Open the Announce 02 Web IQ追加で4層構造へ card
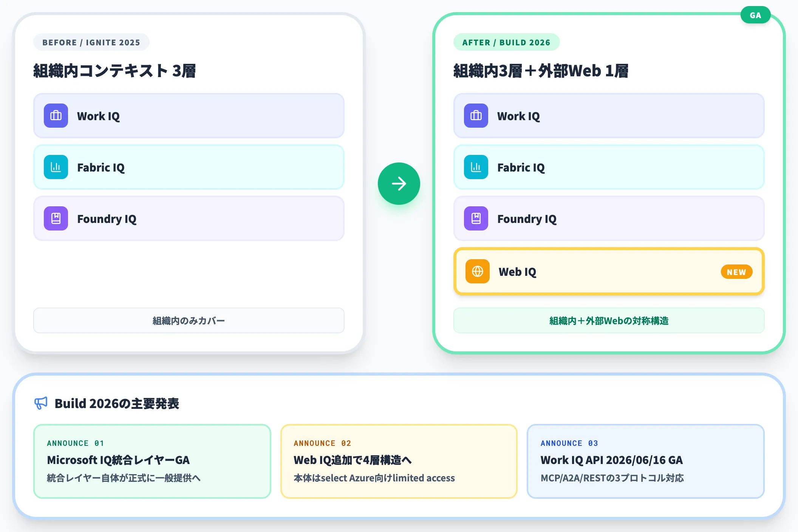 399,461
